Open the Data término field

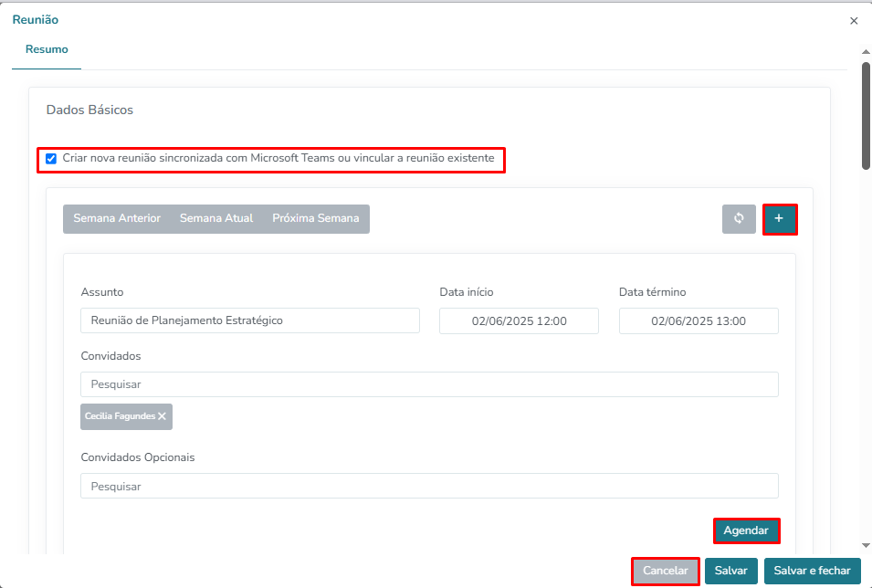coord(699,321)
